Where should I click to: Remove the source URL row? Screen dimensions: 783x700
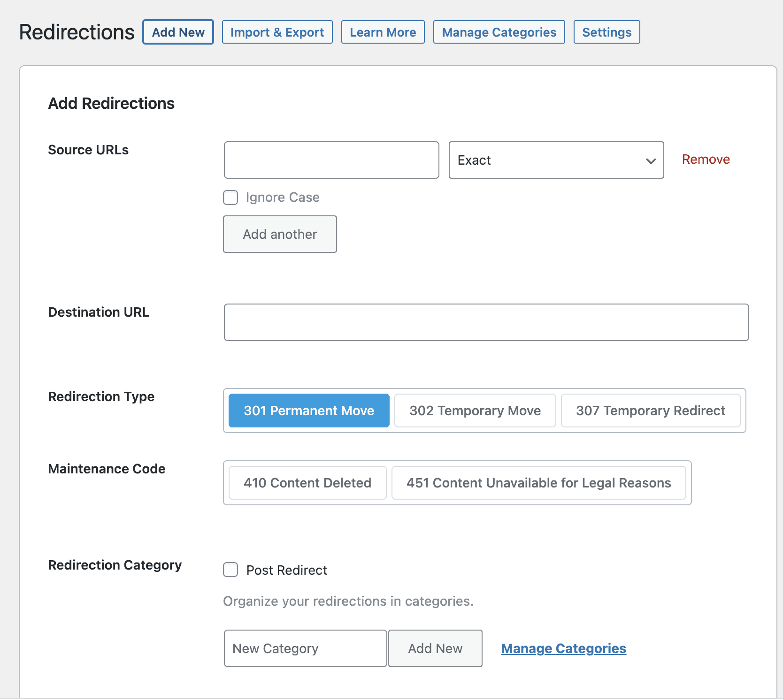706,160
